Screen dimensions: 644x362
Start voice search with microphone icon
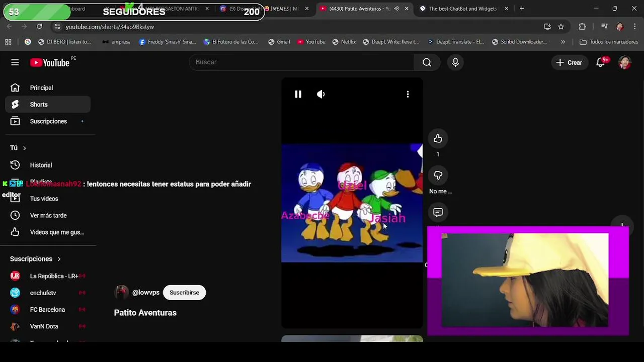(455, 62)
